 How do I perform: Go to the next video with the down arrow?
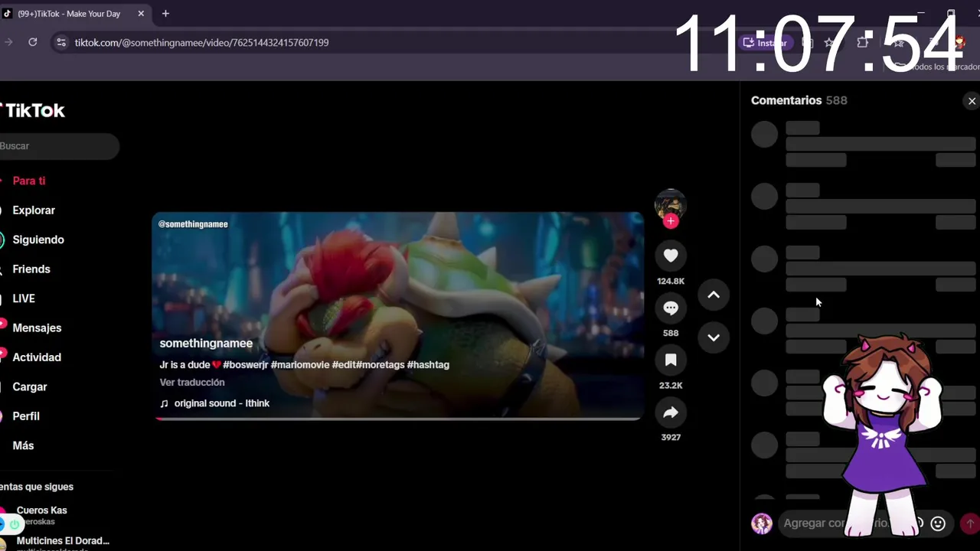point(714,337)
